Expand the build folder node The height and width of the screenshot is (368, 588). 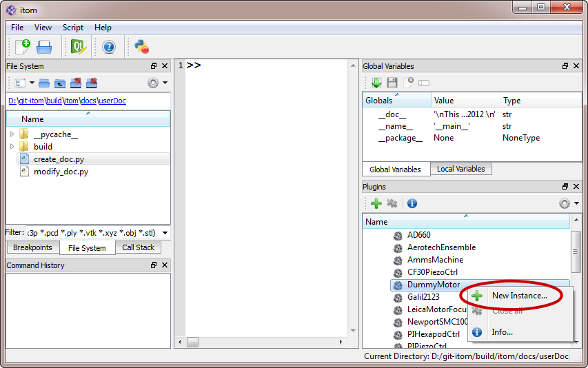pyautogui.click(x=12, y=147)
